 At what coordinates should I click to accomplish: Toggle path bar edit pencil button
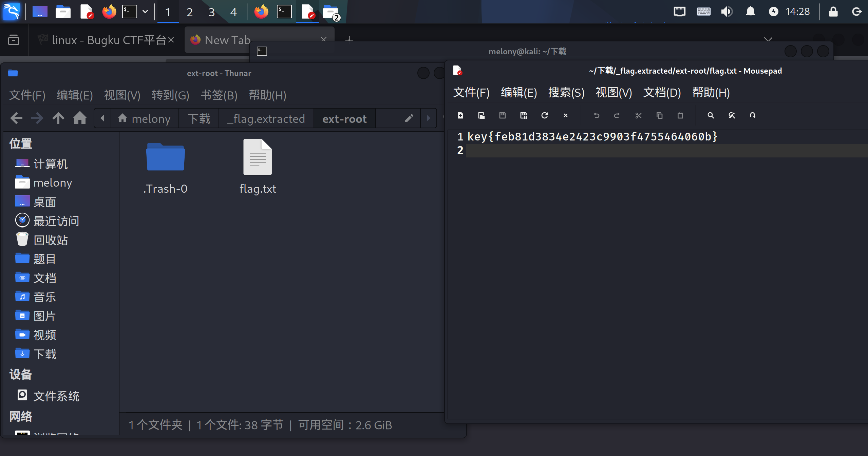point(409,118)
